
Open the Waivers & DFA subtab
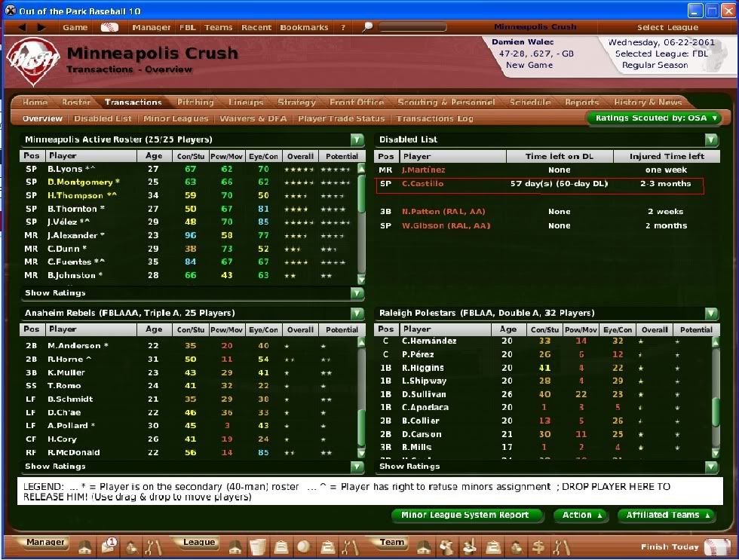[x=253, y=119]
